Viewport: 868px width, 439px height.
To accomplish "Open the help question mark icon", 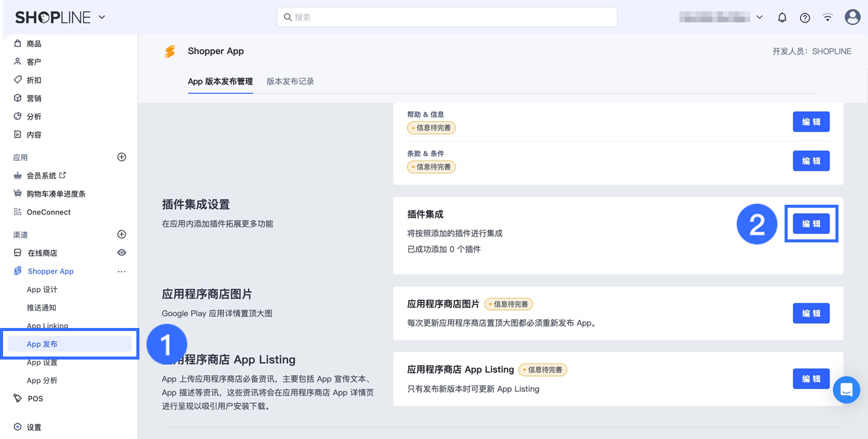I will [x=805, y=18].
